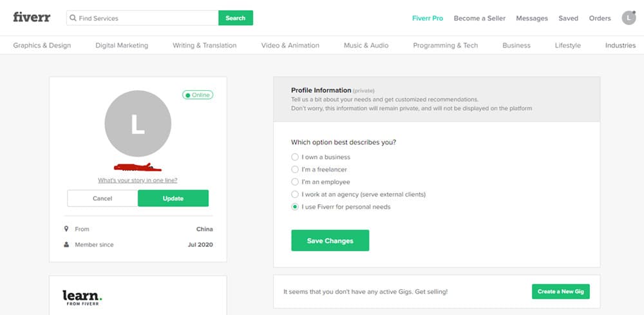
Task: Select 'I own a business' option
Action: coord(295,157)
